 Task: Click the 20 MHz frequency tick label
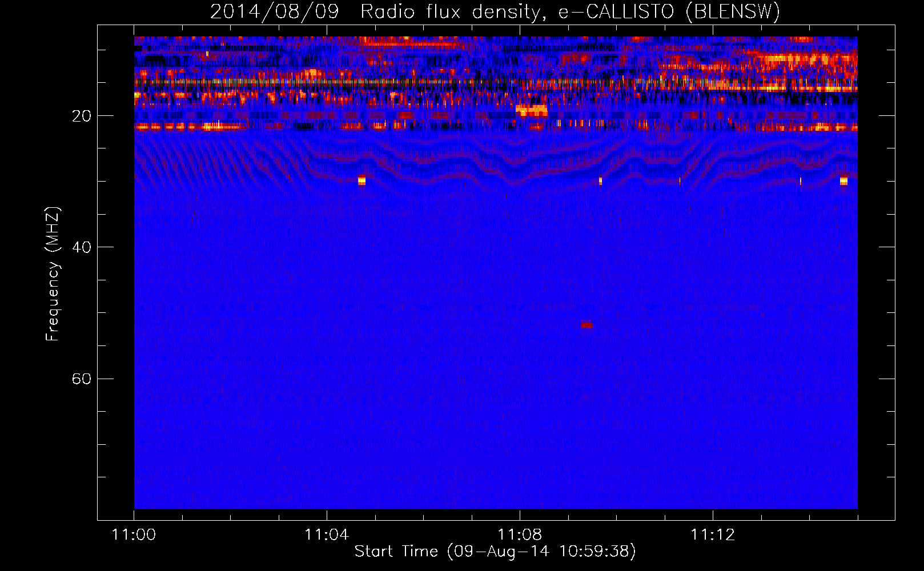82,116
